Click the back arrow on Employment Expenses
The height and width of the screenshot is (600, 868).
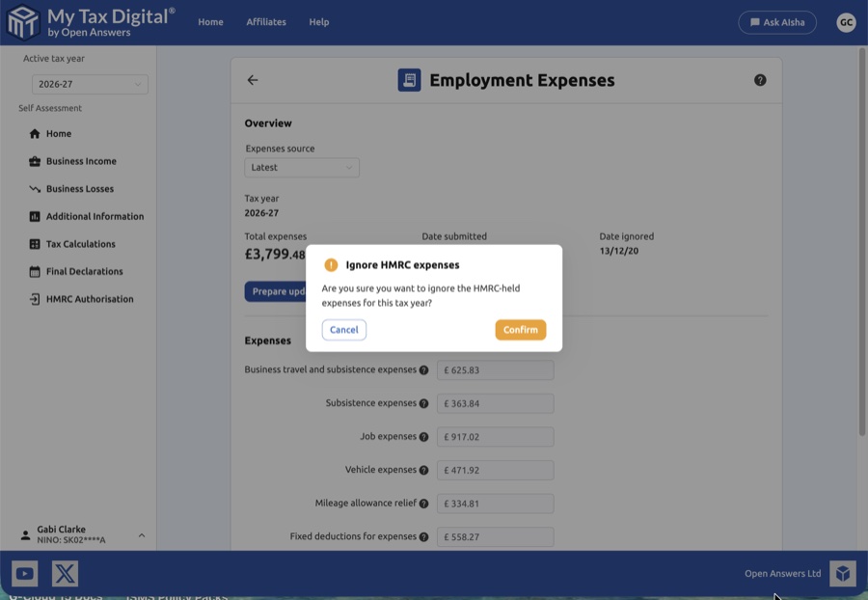tap(253, 80)
